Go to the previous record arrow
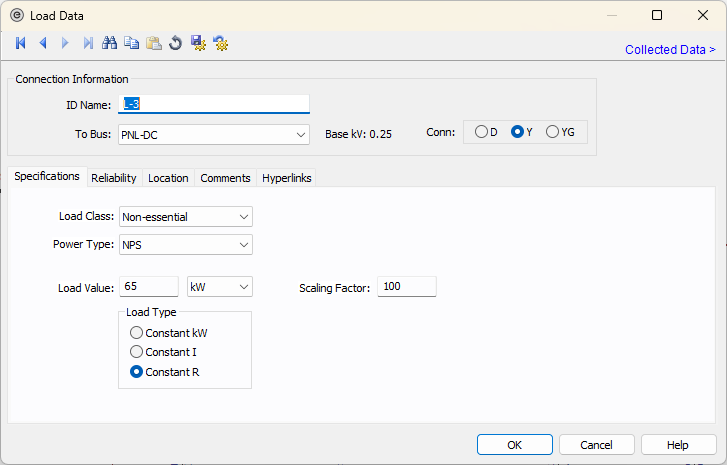727x465 pixels. click(x=43, y=43)
